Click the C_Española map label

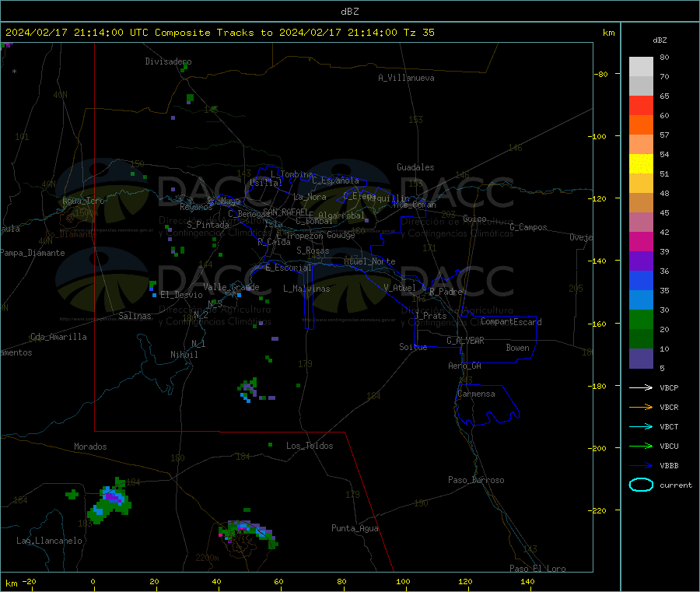335,180
